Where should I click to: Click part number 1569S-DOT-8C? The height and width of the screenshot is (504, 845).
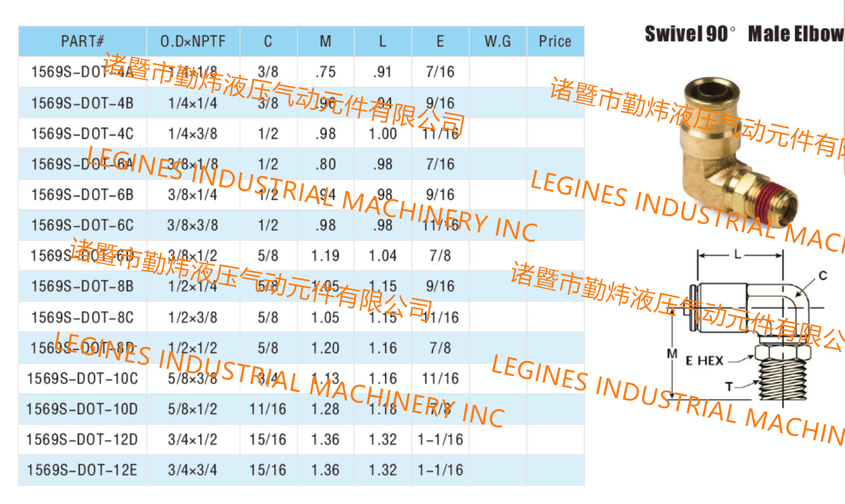[x=83, y=318]
